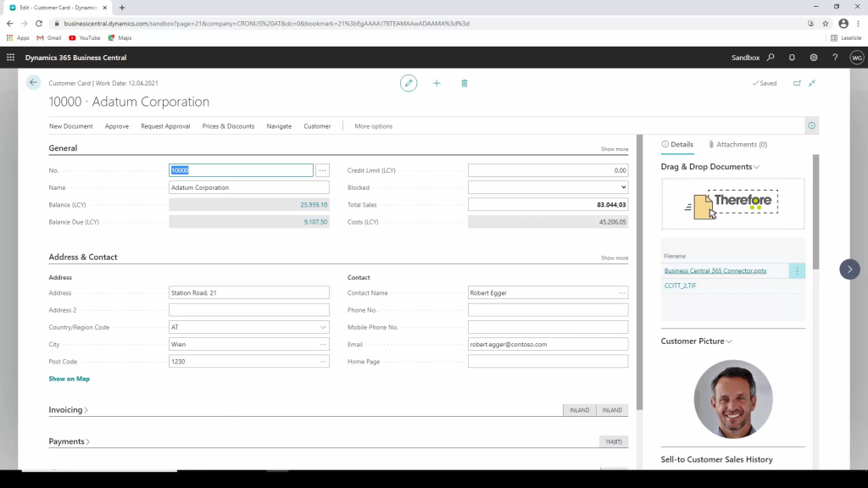868x488 pixels.
Task: Click the Show on Map link
Action: (x=70, y=379)
